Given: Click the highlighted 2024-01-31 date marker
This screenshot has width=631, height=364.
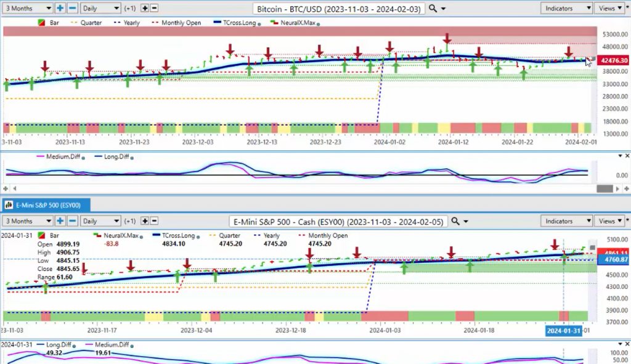Looking at the screenshot, I should coord(563,331).
